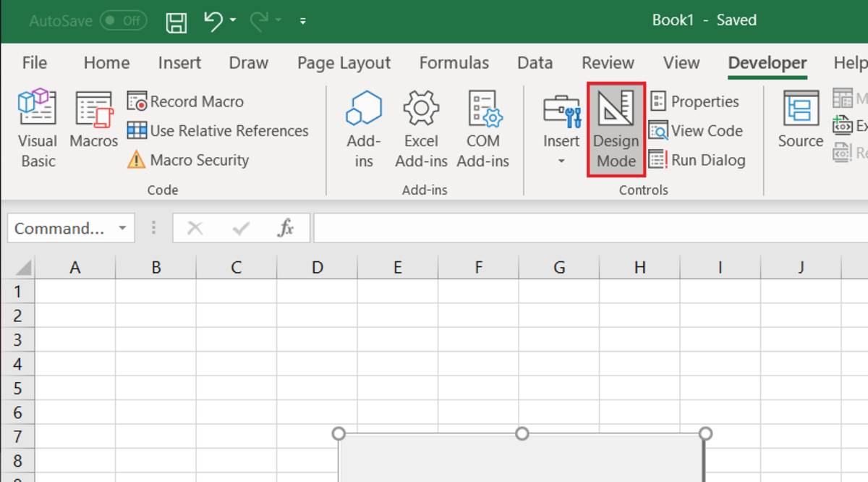Select column H header
The height and width of the screenshot is (482, 868).
tap(639, 268)
